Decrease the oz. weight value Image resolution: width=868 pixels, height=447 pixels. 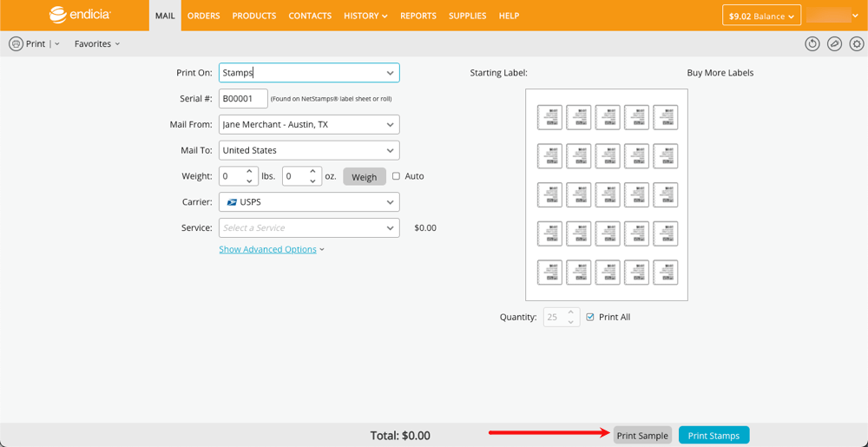312,181
